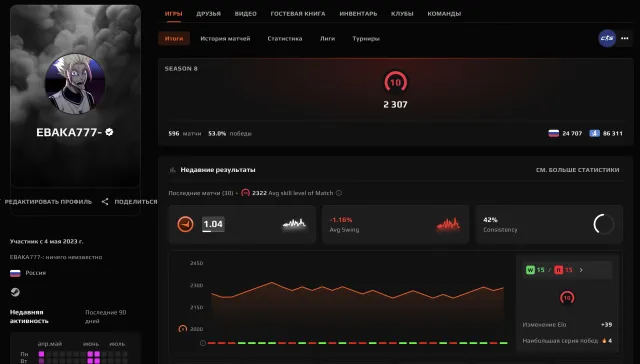Screen dimensions: 640x364
Task: Open the Статистика sub-tab
Action: tap(284, 38)
